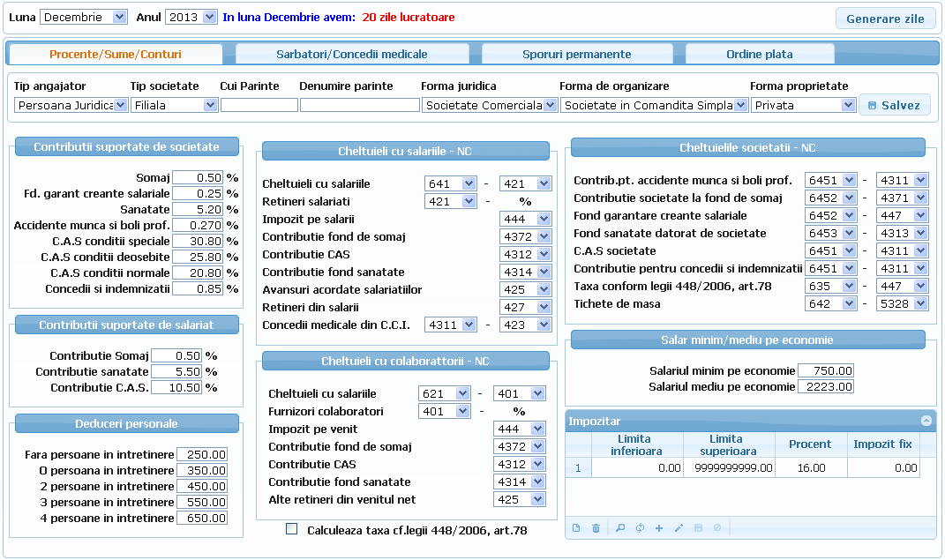The width and height of the screenshot is (945, 560).
Task: Click the C.A.S conditii normale 20.80 field
Action: [x=198, y=273]
